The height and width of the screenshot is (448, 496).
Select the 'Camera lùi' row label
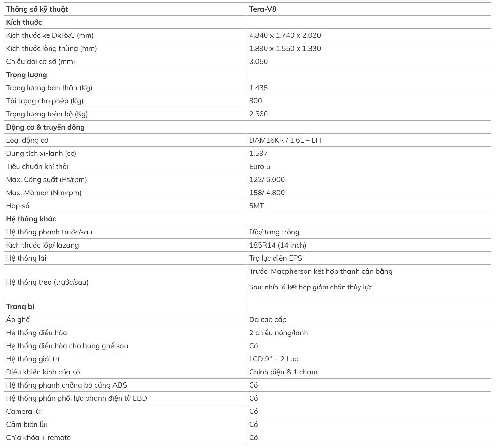tap(24, 412)
